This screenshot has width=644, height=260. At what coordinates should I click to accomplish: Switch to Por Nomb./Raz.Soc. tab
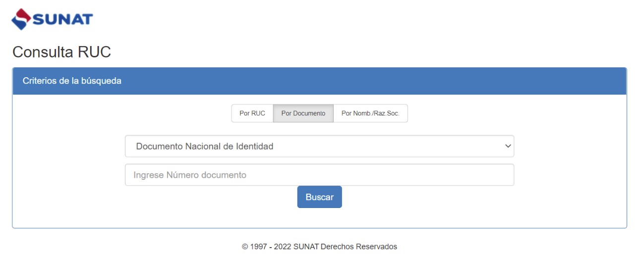[x=370, y=113]
